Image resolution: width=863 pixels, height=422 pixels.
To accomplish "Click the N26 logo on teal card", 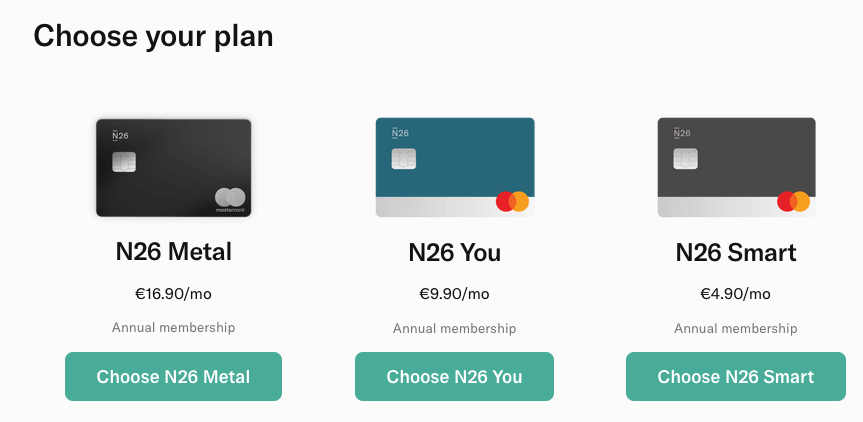I will 400,133.
